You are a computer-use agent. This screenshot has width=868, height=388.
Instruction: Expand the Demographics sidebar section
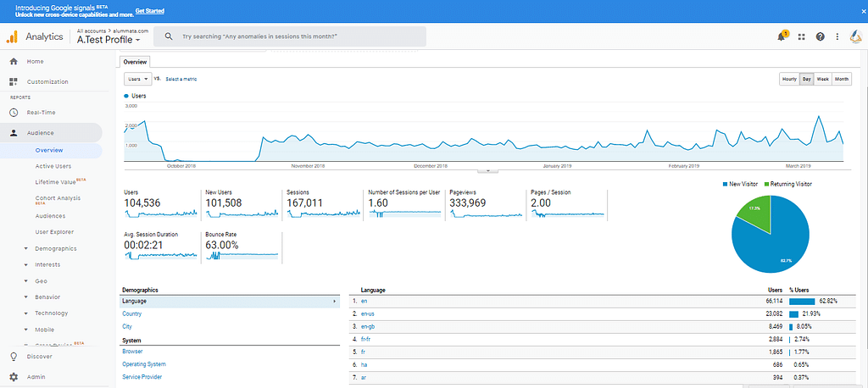click(x=55, y=248)
